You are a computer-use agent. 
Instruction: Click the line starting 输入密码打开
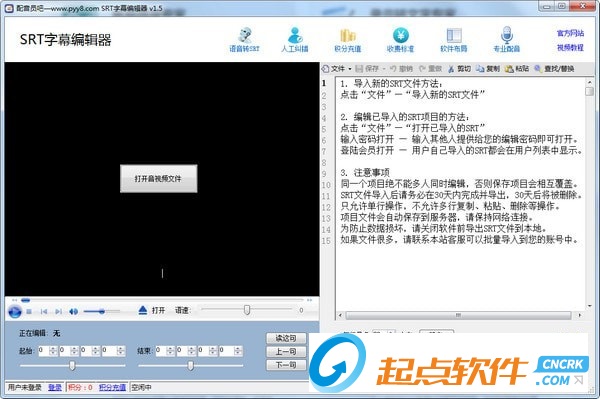click(x=460, y=139)
